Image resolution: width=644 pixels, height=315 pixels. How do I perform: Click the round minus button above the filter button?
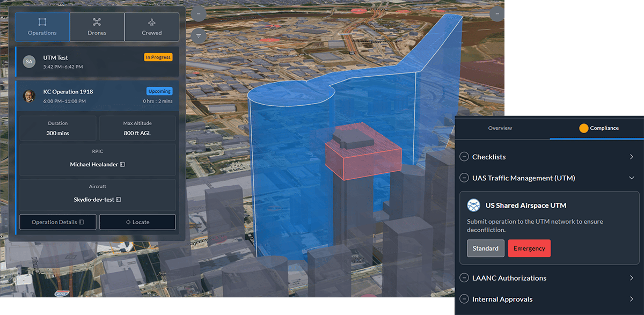(199, 14)
